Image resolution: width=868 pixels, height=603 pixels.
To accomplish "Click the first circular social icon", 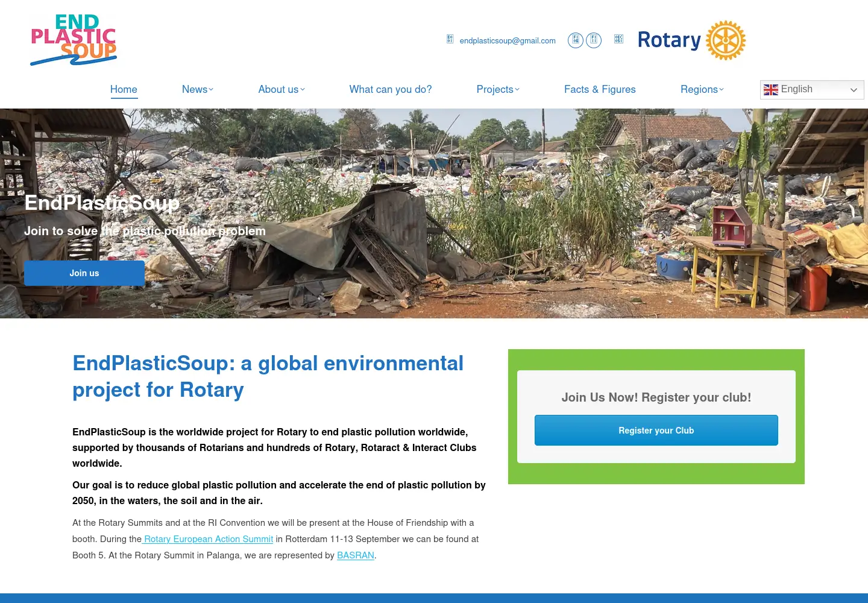I will 576,40.
